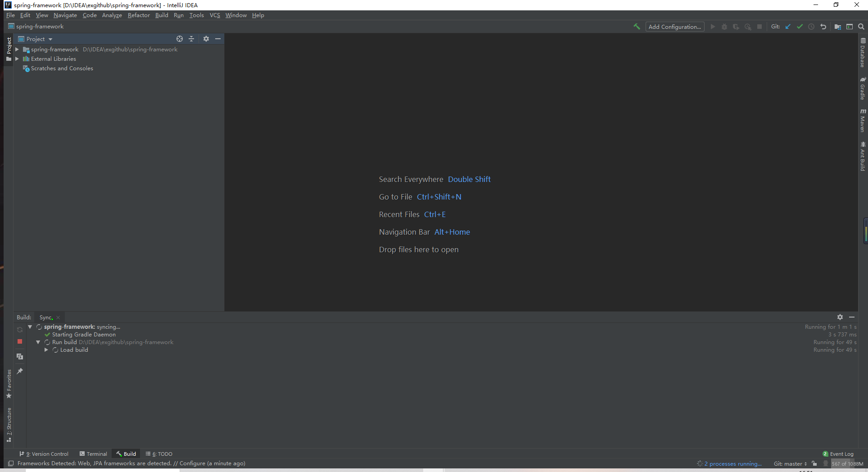Toggle Ant Build tool window on right

(863, 156)
